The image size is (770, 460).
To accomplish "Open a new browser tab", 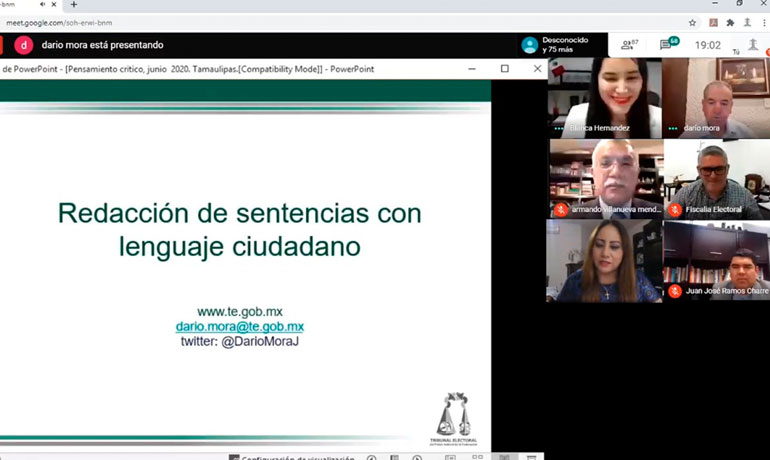I will pos(74,5).
